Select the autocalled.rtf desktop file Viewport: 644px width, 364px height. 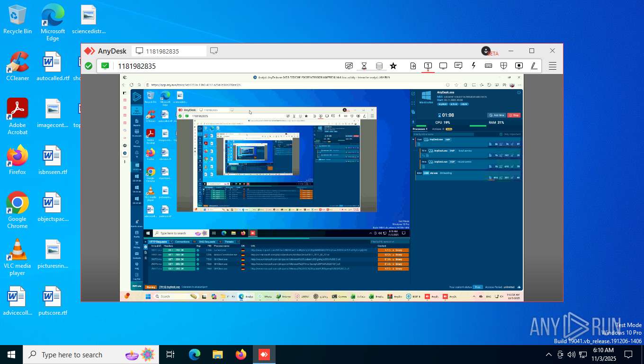coord(53,66)
